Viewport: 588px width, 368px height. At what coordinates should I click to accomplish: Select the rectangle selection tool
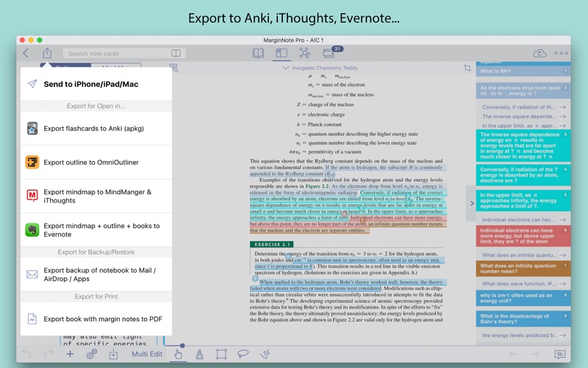[221, 354]
